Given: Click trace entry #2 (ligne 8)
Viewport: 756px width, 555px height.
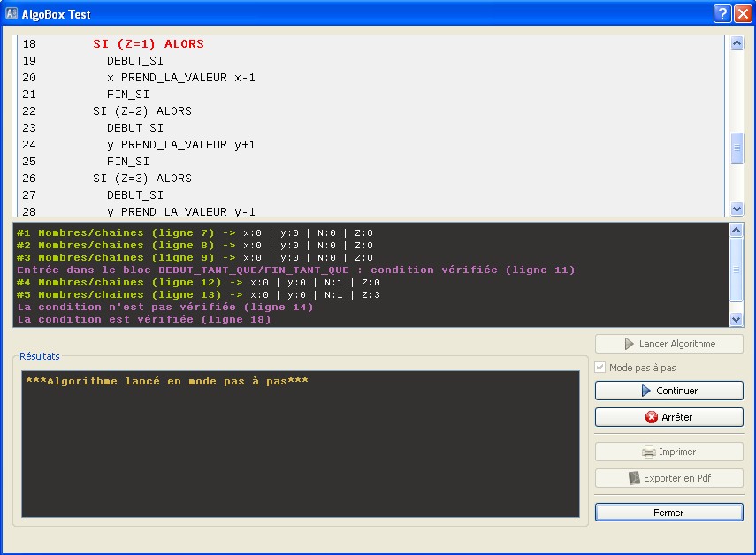Looking at the screenshot, I should [x=195, y=245].
